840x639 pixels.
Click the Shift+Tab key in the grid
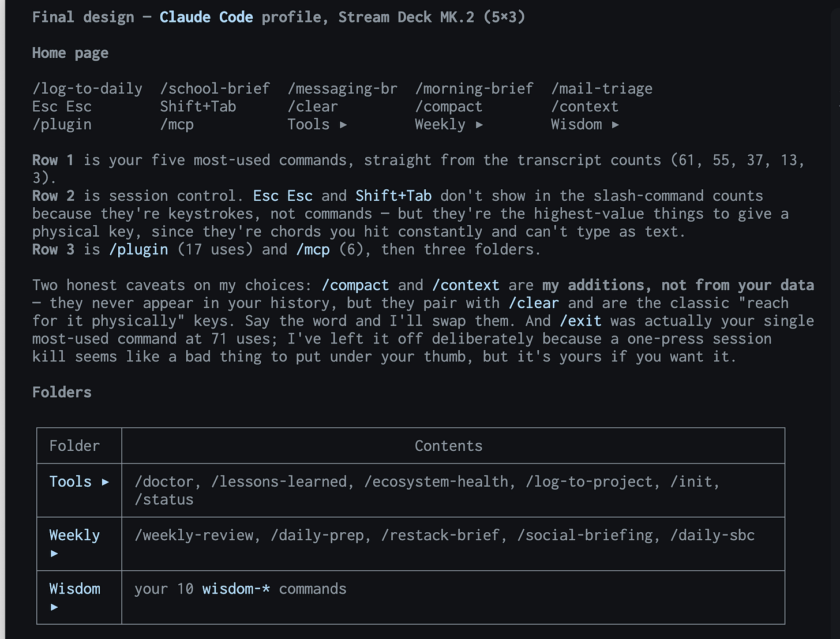198,107
